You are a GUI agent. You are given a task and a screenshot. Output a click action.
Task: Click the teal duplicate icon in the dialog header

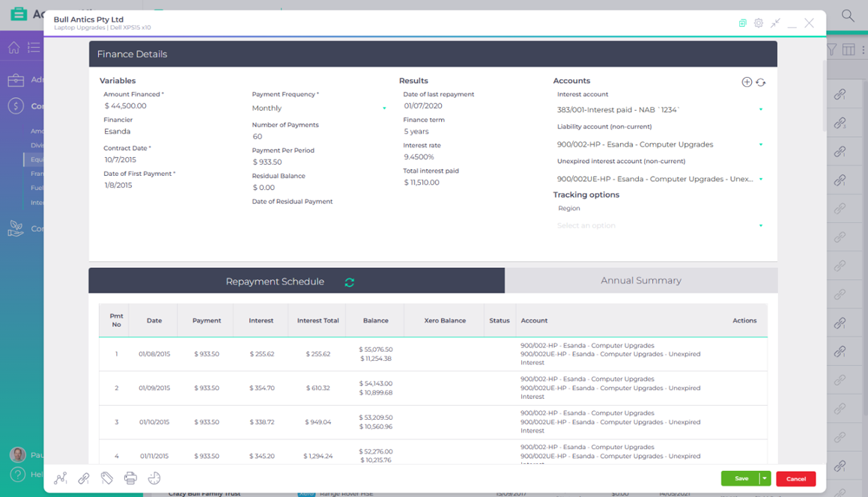point(742,22)
